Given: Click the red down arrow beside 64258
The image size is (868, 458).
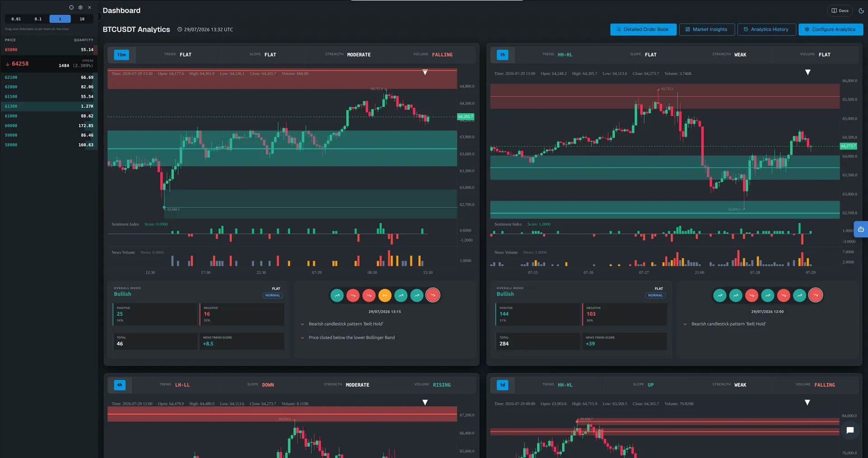Looking at the screenshot, I should [8, 64].
